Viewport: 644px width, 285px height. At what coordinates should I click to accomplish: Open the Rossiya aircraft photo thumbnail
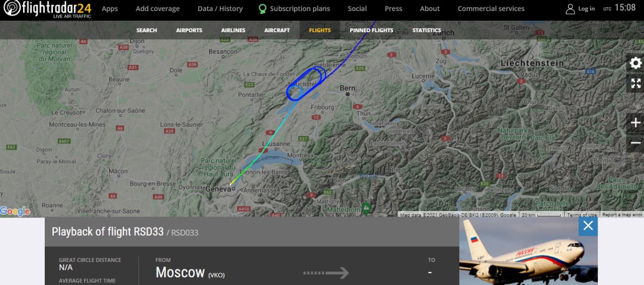click(528, 251)
